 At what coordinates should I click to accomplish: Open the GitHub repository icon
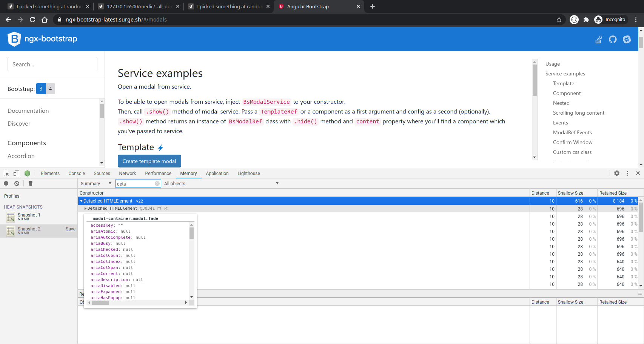click(x=612, y=39)
